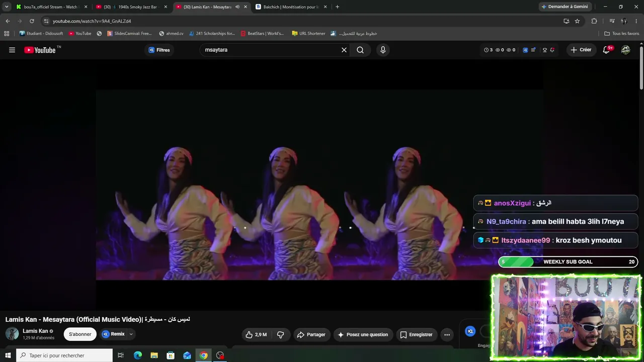Open Chrome extensions puzzle icon
The image size is (644, 362).
point(594,21)
